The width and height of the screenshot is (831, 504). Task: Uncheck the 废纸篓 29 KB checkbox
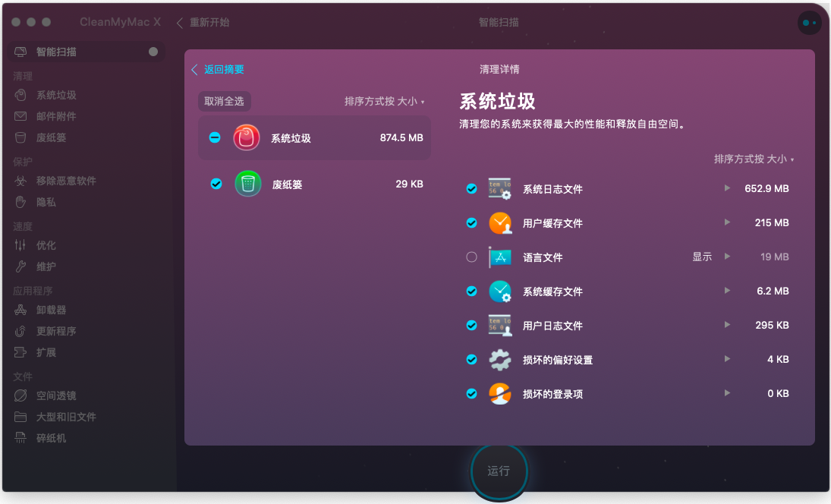click(x=216, y=184)
